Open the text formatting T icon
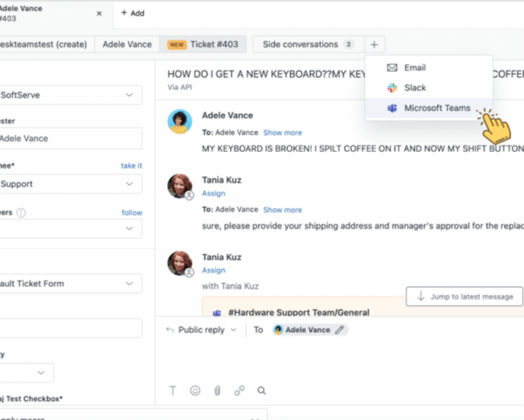This screenshot has width=524, height=420. point(173,391)
